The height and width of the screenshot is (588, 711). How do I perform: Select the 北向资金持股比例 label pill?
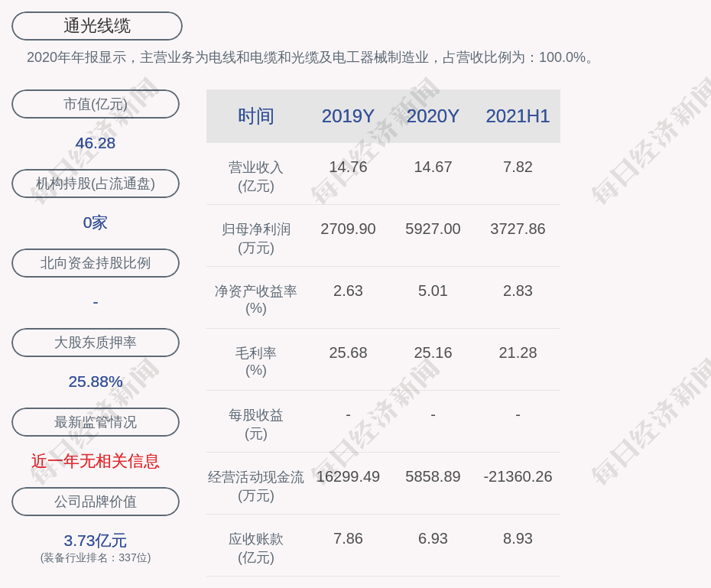coord(96,263)
